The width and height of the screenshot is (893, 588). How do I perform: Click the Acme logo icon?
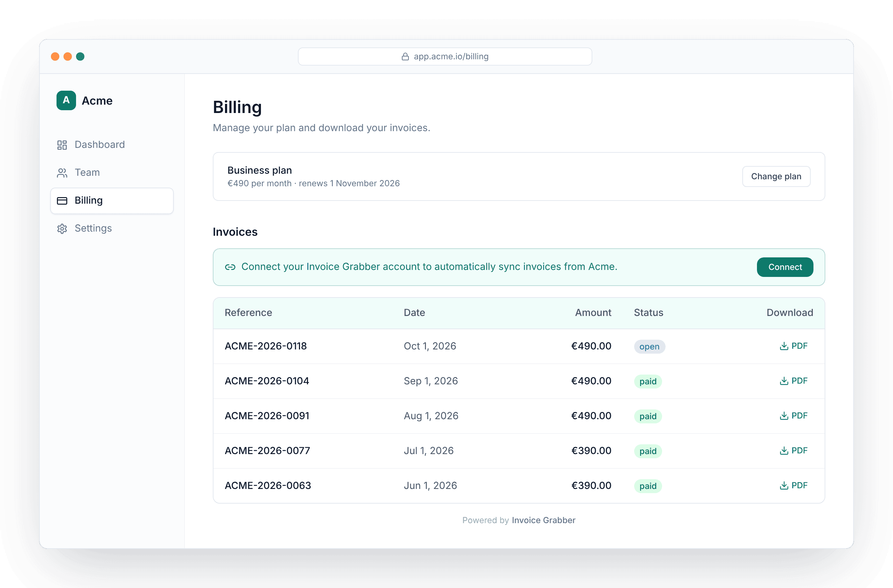coord(66,100)
